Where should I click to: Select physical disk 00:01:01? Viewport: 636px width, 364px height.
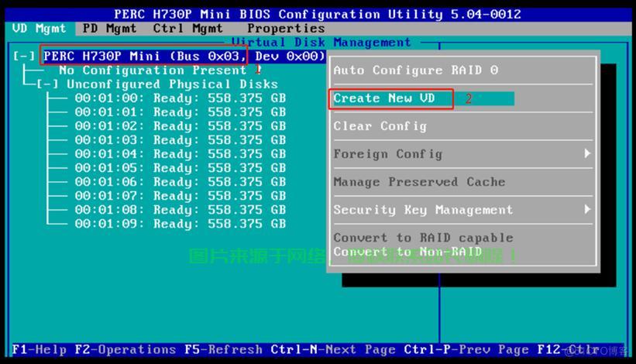tap(180, 112)
